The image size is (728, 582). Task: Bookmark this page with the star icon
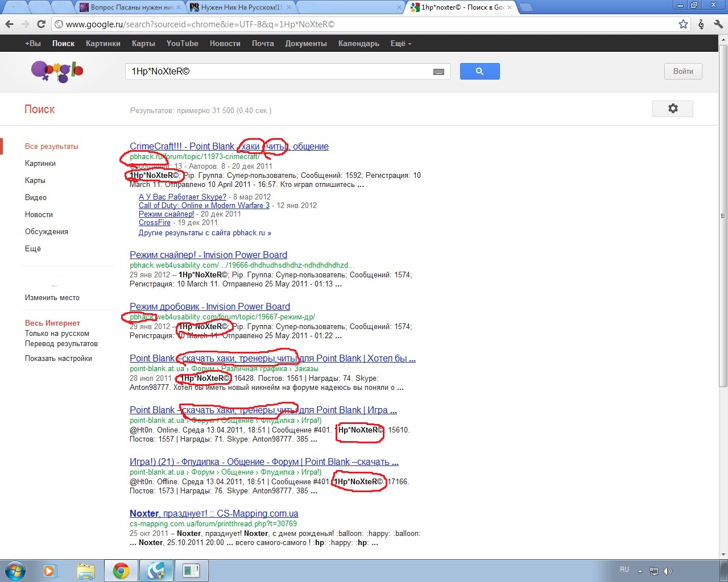tap(683, 24)
